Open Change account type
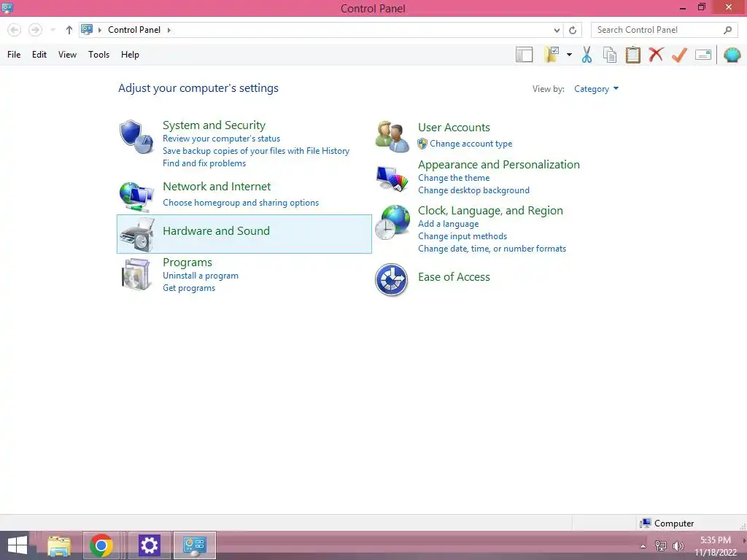The height and width of the screenshot is (560, 747). (471, 144)
